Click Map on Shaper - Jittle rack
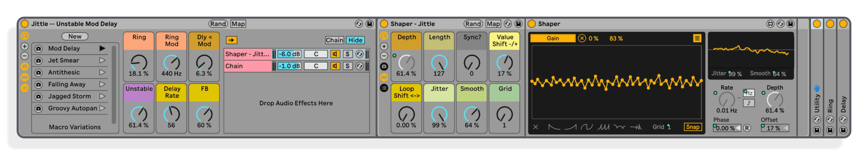The width and height of the screenshot is (868, 155). pos(493,24)
